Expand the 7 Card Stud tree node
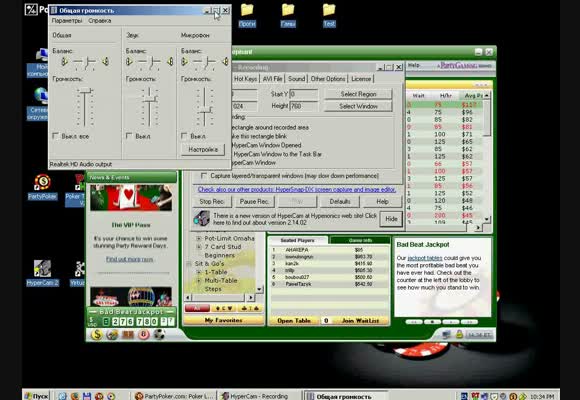 [x=199, y=247]
